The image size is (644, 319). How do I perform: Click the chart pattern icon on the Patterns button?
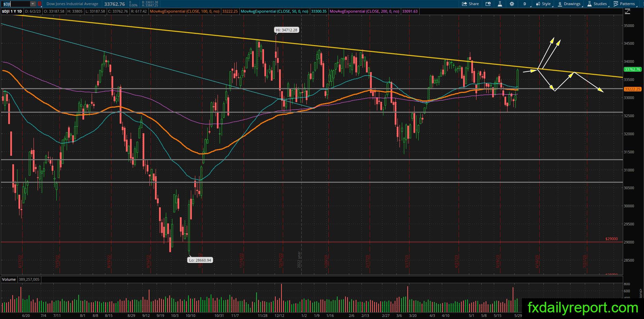616,4
